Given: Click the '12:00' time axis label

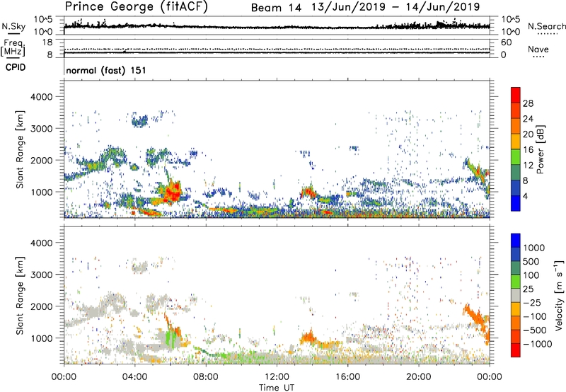Looking at the screenshot, I should tap(277, 377).
